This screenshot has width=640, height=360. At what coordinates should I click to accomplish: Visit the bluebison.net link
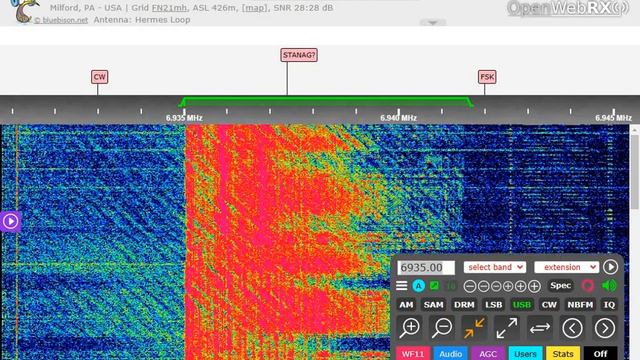tap(61, 20)
